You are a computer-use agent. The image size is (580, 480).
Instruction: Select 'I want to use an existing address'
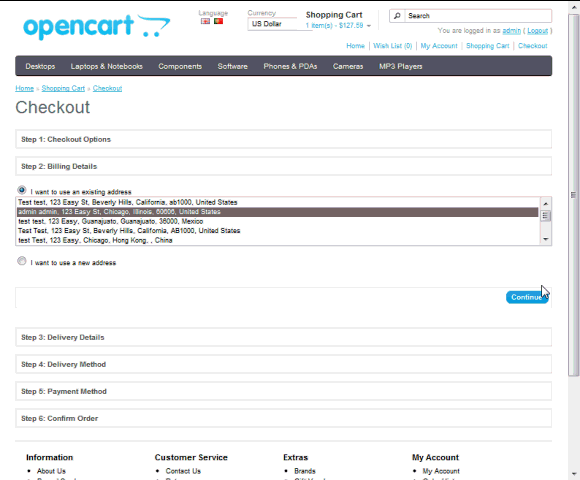pos(22,190)
